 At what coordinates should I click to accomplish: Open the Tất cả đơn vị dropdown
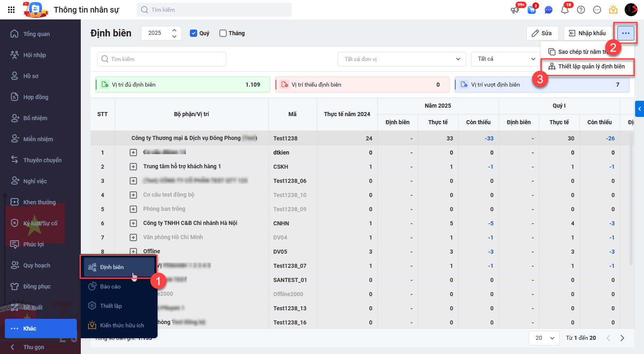click(402, 59)
